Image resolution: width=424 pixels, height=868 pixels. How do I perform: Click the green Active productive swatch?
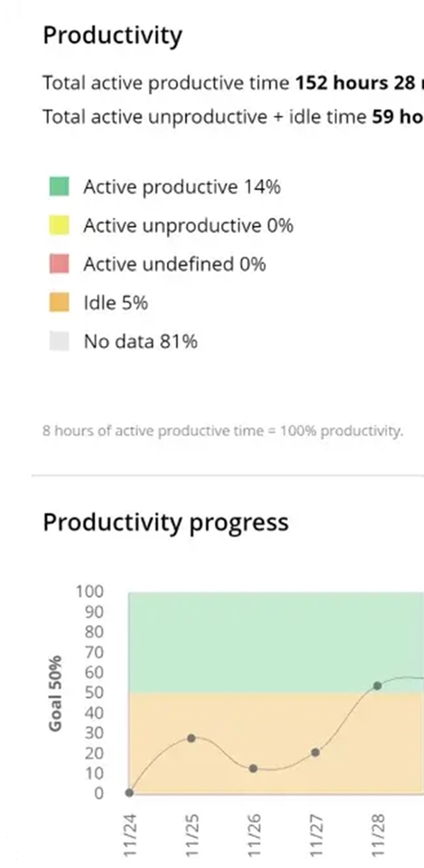(x=59, y=187)
